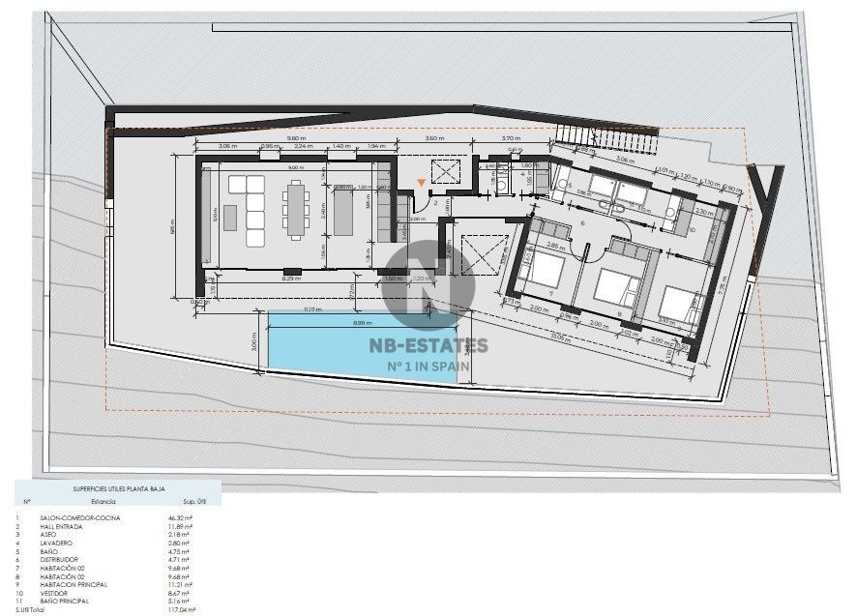
Task: Select the 'DISTRIBUIDOR' row label
Action: click(x=59, y=560)
